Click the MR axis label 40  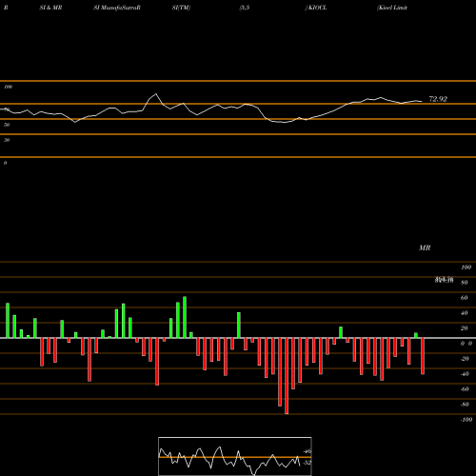coord(465,313)
